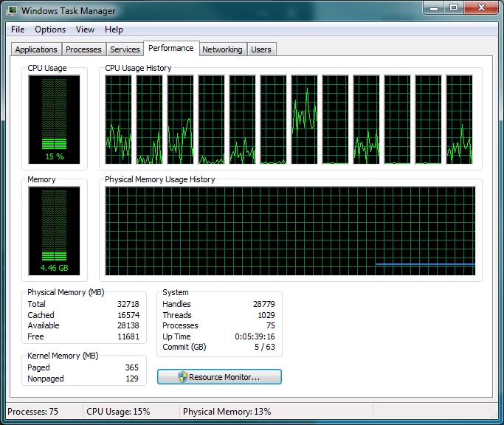Click the Memory 4.46 GB gauge
Screen dimensions: 504x425
pyautogui.click(x=54, y=231)
